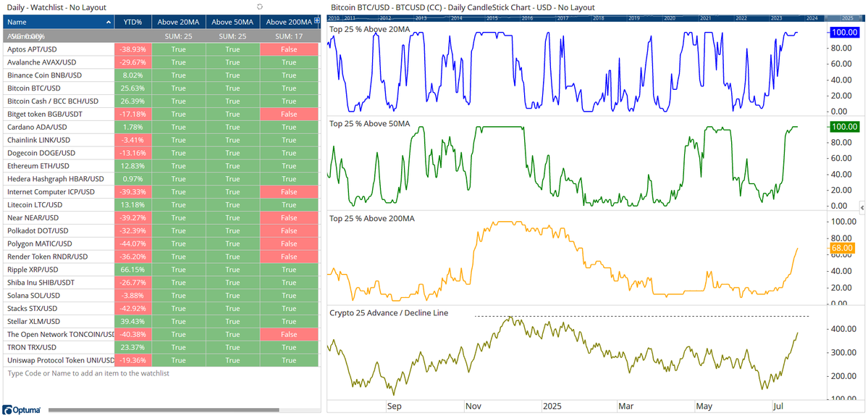
Task: Click the blue 100.00 price tag
Action: pyautogui.click(x=844, y=33)
